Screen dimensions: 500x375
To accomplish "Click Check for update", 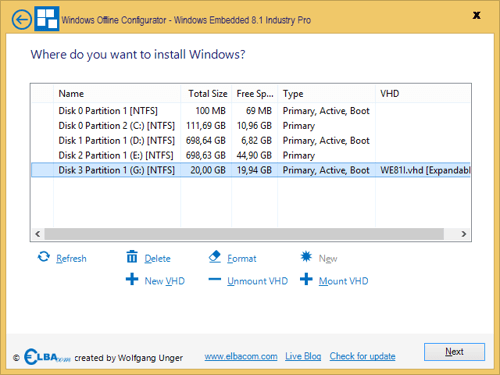I will point(362,356).
